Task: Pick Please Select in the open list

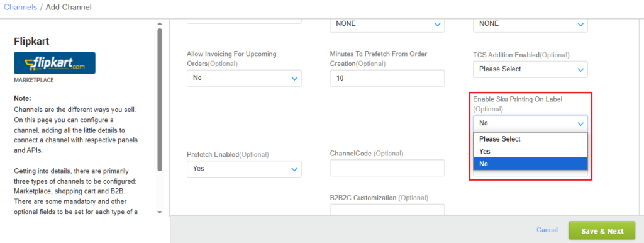Action: tap(530, 139)
